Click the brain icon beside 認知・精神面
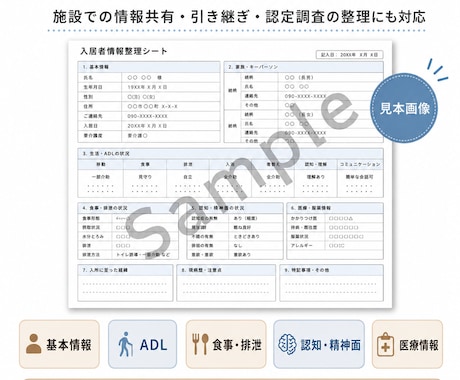Image resolution: width=460 pixels, height=380 pixels. tap(287, 344)
